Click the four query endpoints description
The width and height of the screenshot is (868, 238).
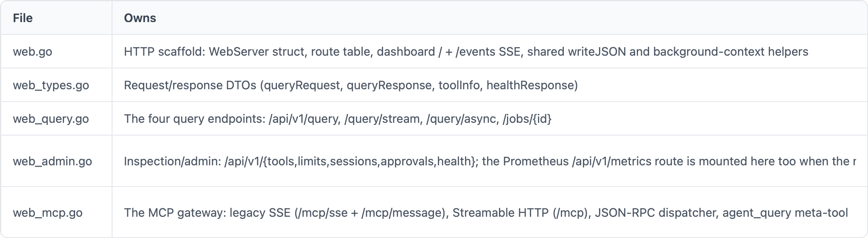(338, 119)
